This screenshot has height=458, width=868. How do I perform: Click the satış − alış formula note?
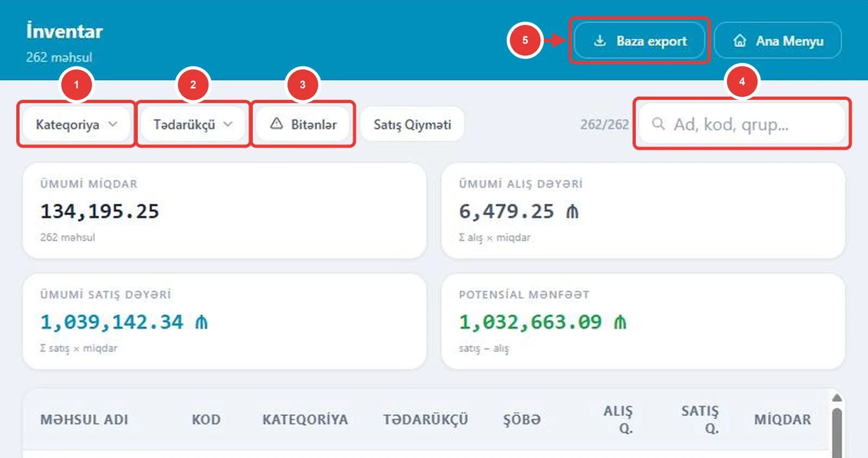pos(484,348)
